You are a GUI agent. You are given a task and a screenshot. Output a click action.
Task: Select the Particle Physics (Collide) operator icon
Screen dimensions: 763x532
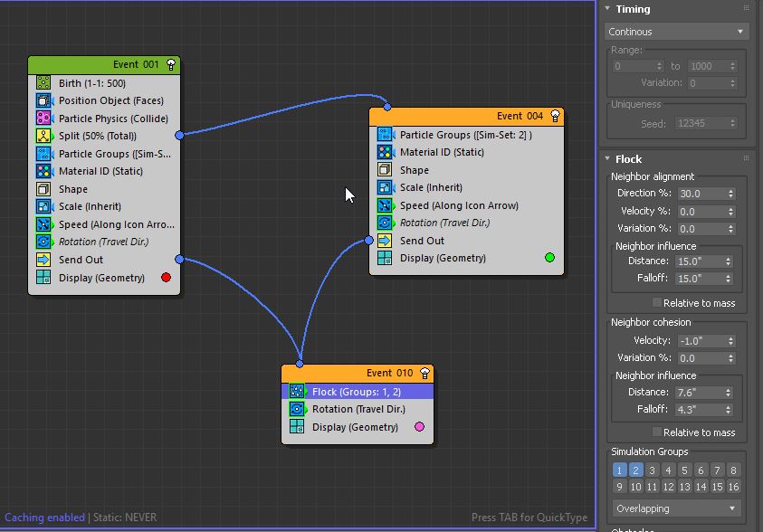(43, 119)
